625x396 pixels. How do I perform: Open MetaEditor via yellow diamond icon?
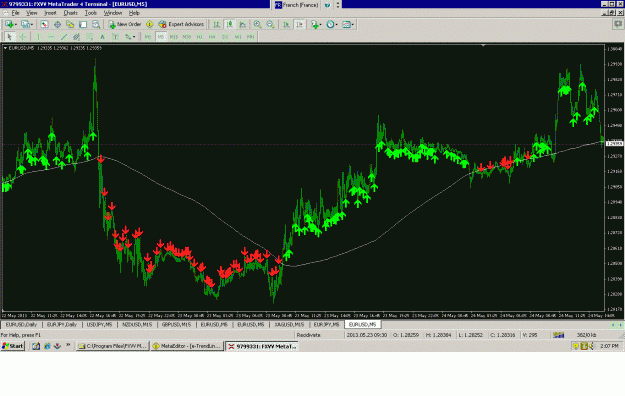pos(149,24)
